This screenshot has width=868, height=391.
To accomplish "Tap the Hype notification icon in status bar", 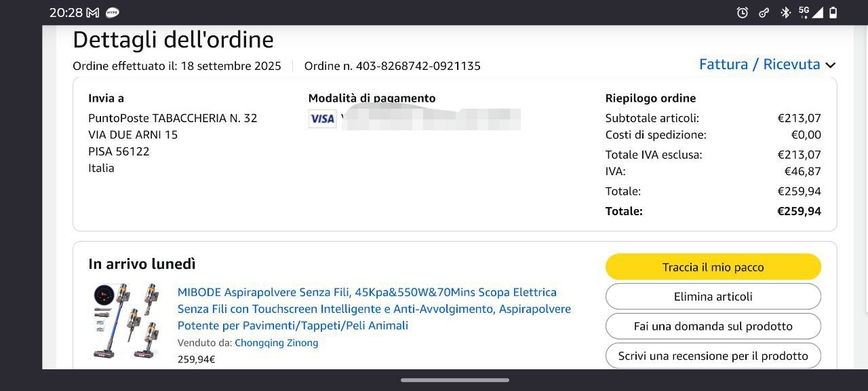I will pyautogui.click(x=113, y=12).
